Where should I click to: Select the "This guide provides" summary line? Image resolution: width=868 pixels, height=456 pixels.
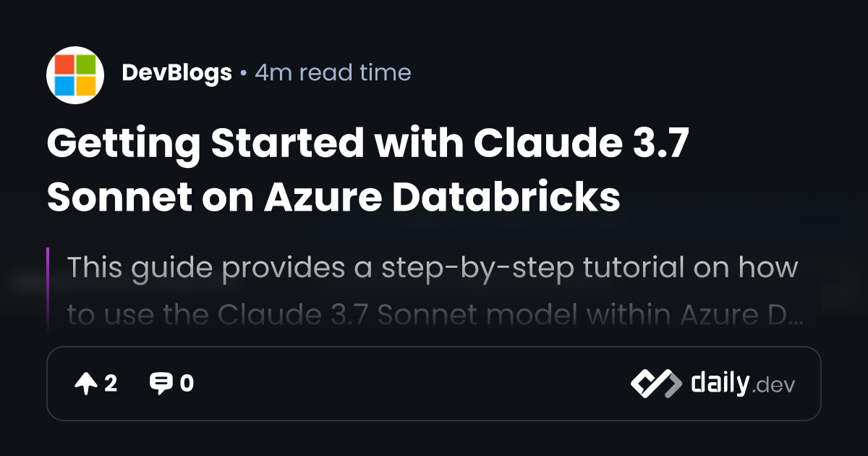[x=432, y=268]
